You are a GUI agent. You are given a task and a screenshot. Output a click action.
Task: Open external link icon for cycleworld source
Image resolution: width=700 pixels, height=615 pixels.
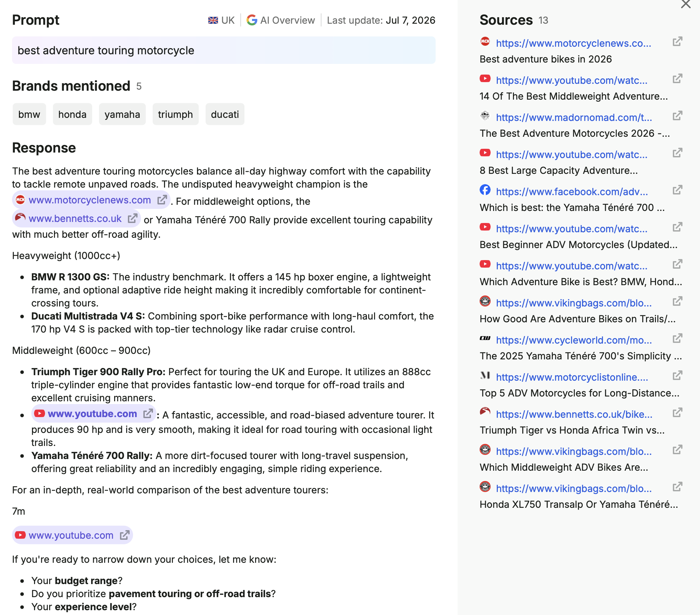677,338
